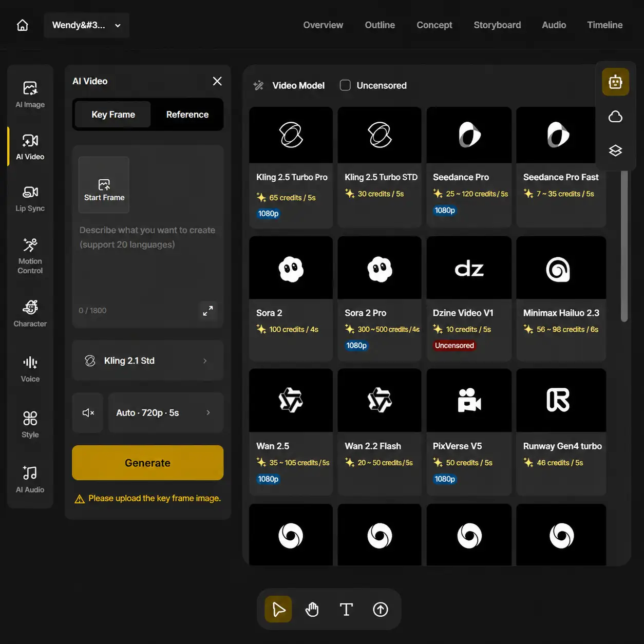Click the Generate button
This screenshot has height=644, width=644.
148,463
